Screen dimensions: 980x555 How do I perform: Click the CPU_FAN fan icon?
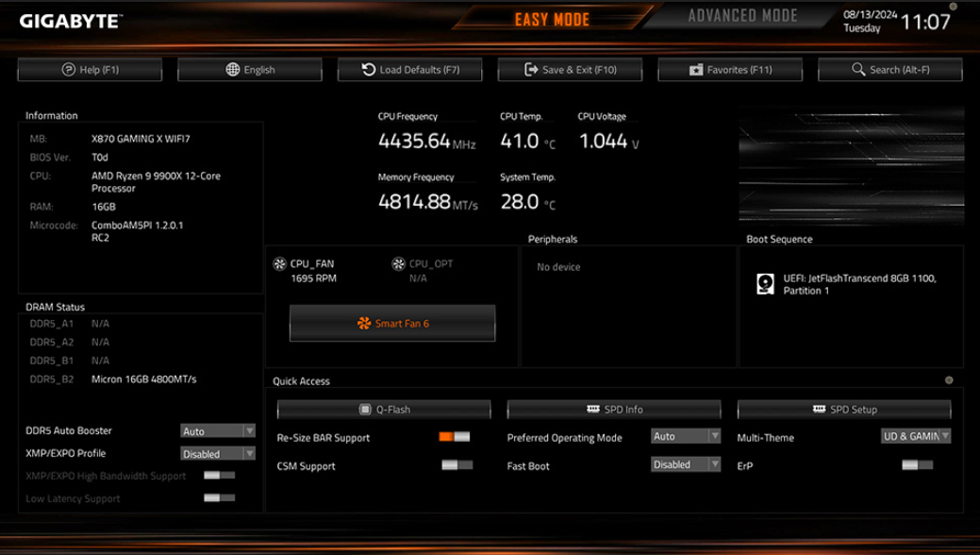pyautogui.click(x=279, y=264)
